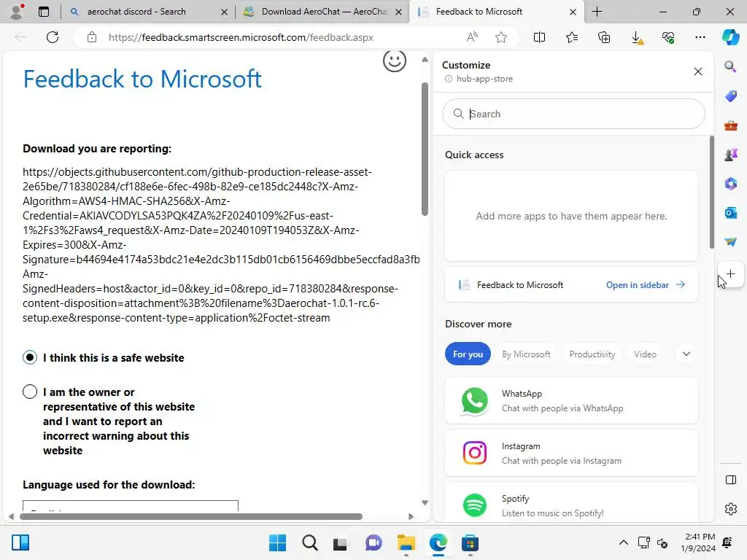Expand more Discover categories chevron
Viewport: 747px width, 560px height.
(686, 354)
